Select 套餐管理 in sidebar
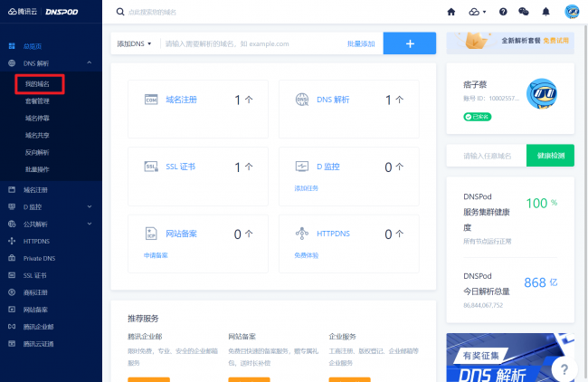Viewport: 588px width, 382px height. pos(37,101)
